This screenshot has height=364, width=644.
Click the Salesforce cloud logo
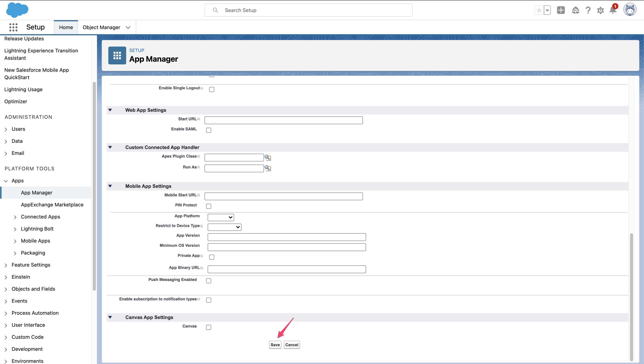click(x=17, y=10)
